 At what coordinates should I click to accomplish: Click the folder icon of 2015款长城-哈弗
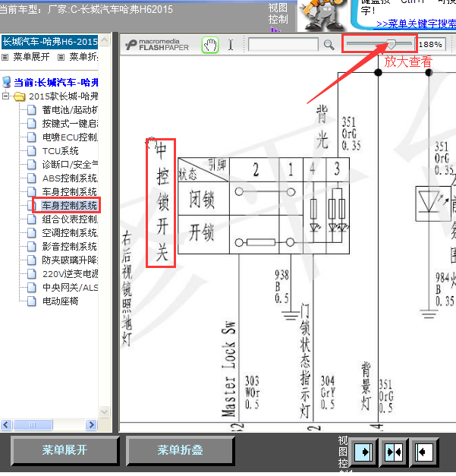pos(20,96)
